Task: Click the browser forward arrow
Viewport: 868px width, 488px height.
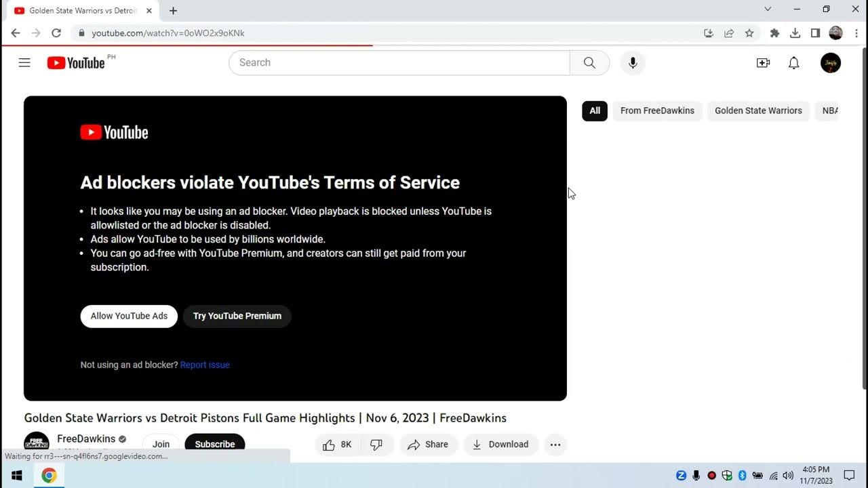Action: (x=36, y=33)
